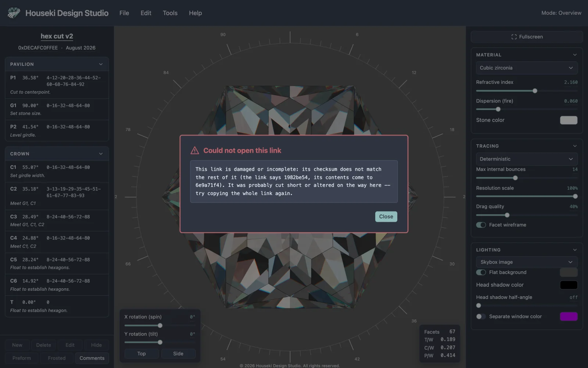This screenshot has height=368, width=588.
Task: Click the Frosted button
Action: [x=57, y=358]
